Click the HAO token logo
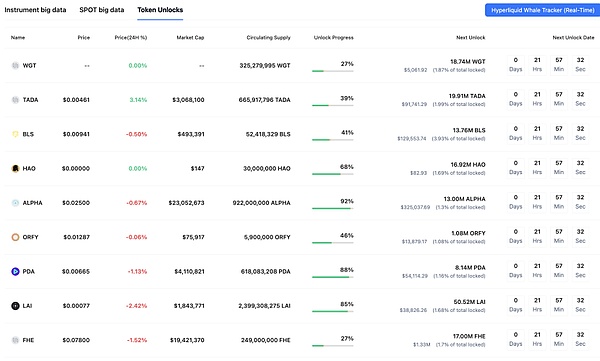Viewport: 600px width, 361px height. point(15,168)
